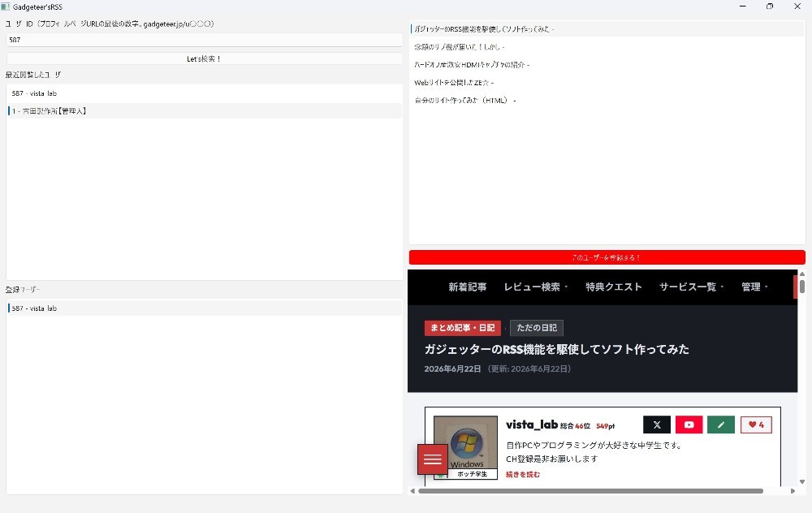The height and width of the screenshot is (513, 812).
Task: Click the web view vertical scrollbar thumb
Action: point(802,287)
